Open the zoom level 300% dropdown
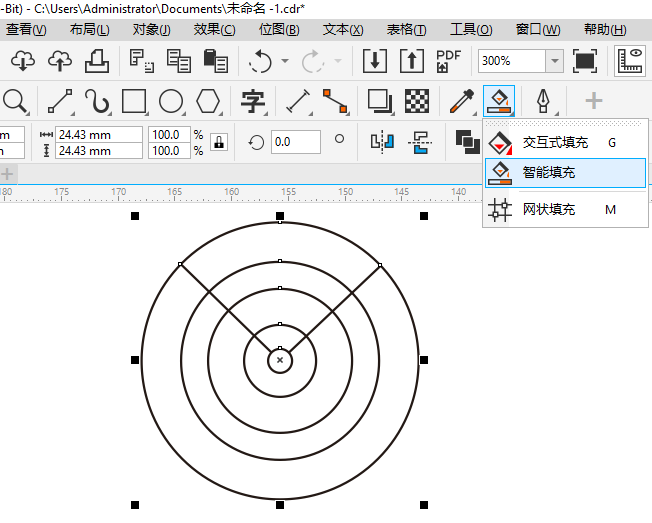Viewport: 652px width, 523px height. [554, 61]
